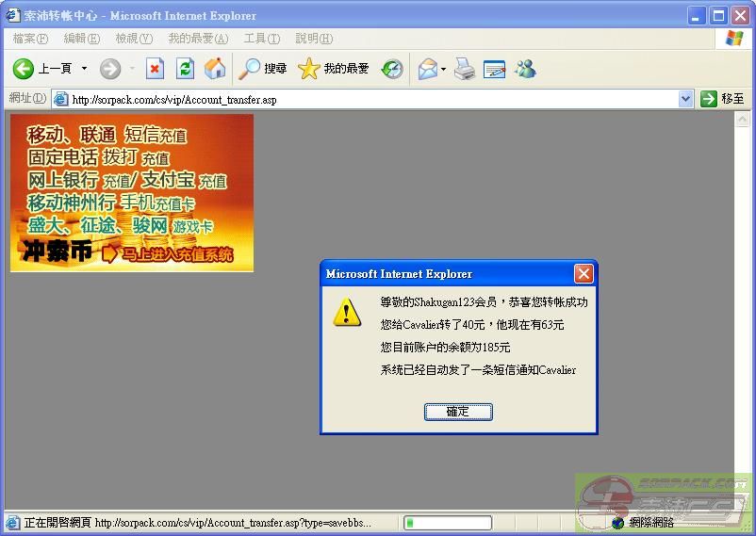Open the Messenger toolbar icon

point(525,69)
